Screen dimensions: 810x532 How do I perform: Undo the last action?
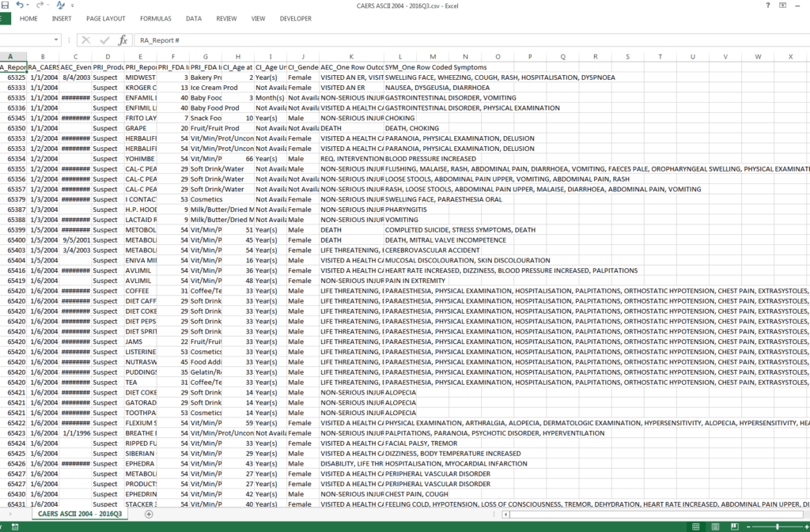20,6
